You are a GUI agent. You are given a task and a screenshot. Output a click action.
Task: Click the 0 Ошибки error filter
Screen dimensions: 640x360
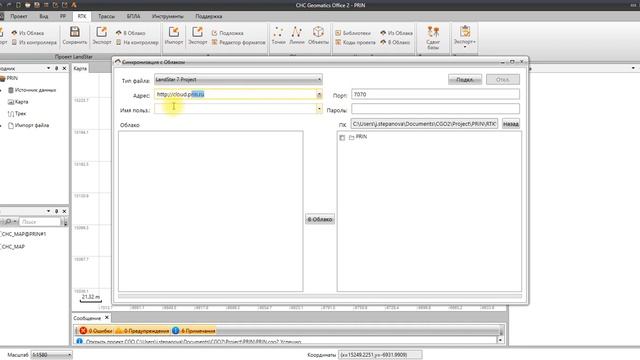[x=96, y=331]
